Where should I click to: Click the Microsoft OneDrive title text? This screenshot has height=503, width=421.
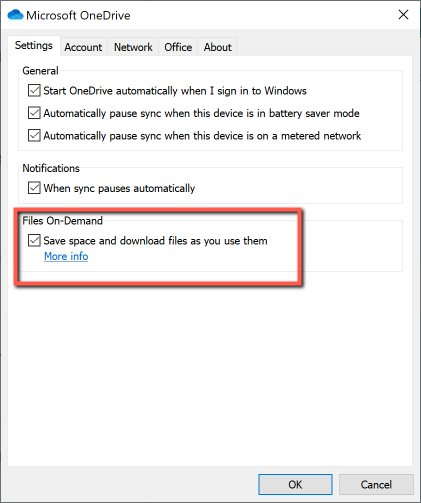click(x=78, y=15)
